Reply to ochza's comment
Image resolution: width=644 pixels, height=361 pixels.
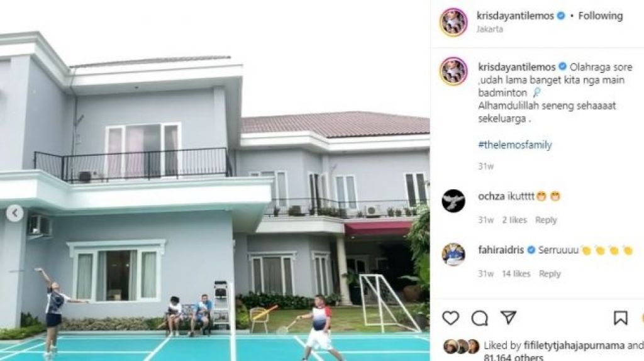pos(546,219)
